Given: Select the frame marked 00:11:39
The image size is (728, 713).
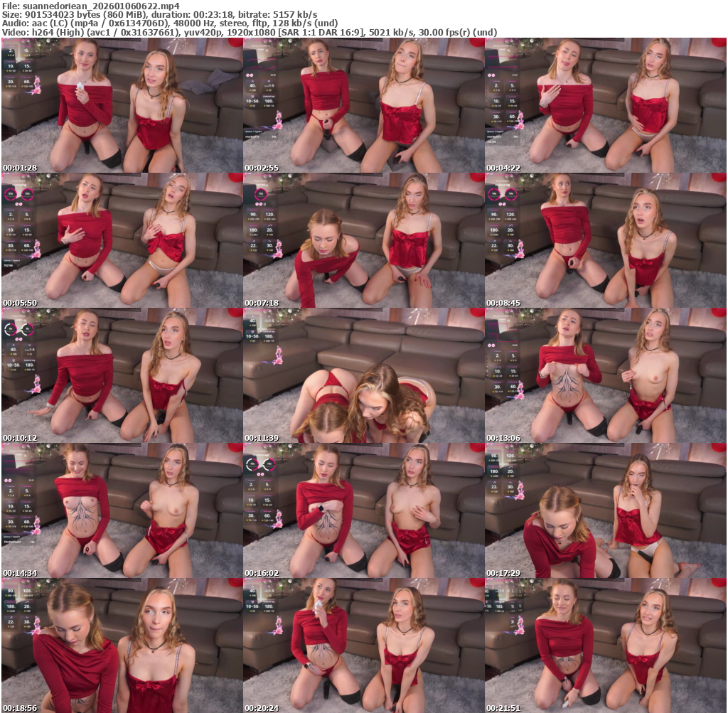Looking at the screenshot, I should [x=363, y=375].
